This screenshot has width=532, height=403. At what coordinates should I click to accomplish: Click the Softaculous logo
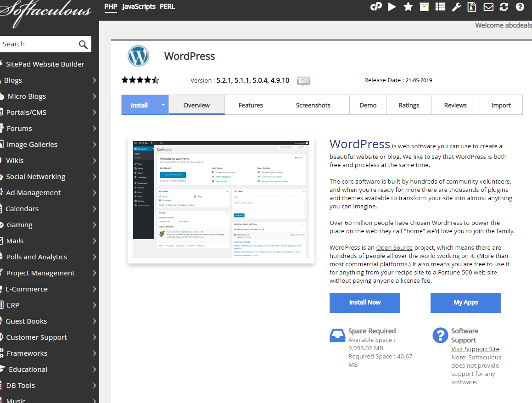(x=46, y=13)
